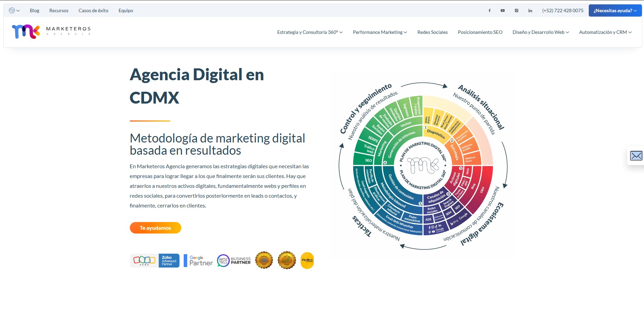644x309 pixels.
Task: Open the language globe selector
Action: 14,10
